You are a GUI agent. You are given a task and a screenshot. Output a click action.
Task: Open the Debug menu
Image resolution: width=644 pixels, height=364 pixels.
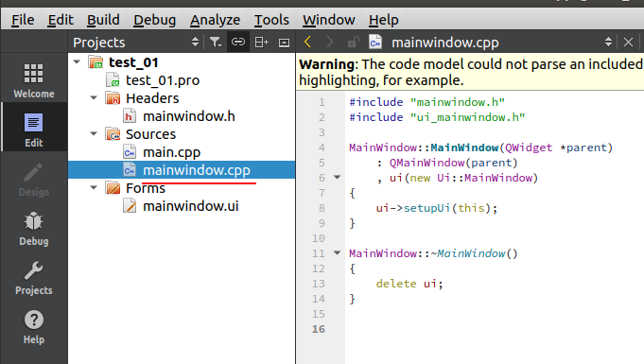click(x=154, y=20)
